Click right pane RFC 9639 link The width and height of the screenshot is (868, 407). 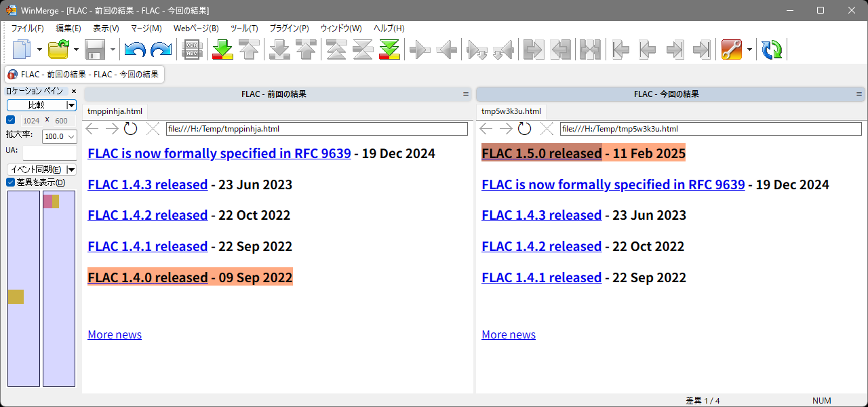point(613,185)
